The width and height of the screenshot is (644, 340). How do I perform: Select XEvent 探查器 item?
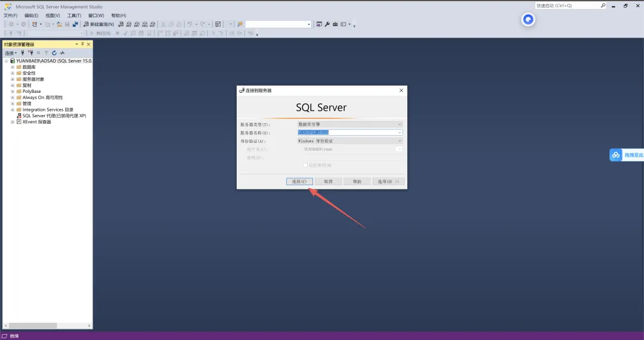tap(36, 122)
